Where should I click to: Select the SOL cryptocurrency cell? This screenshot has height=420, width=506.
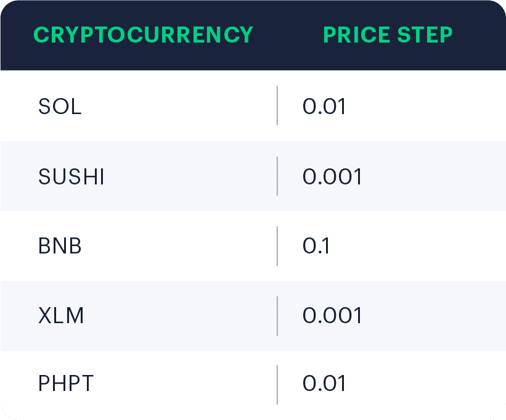[x=60, y=106]
